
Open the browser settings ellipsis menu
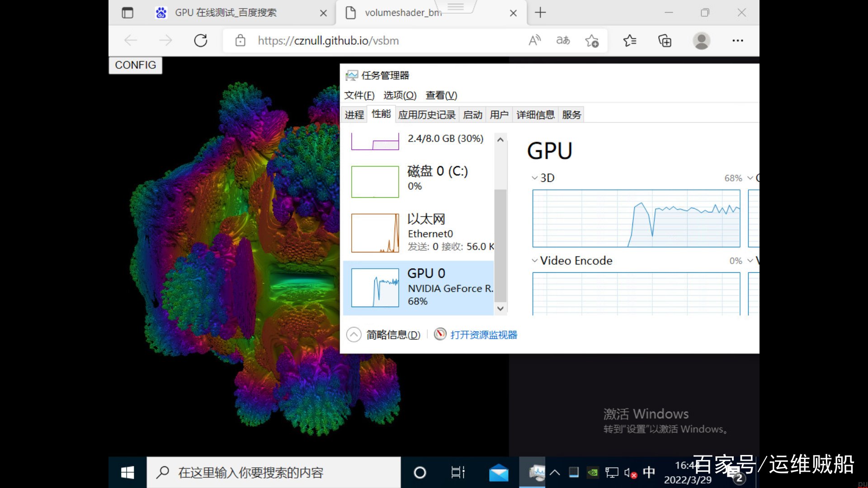737,41
